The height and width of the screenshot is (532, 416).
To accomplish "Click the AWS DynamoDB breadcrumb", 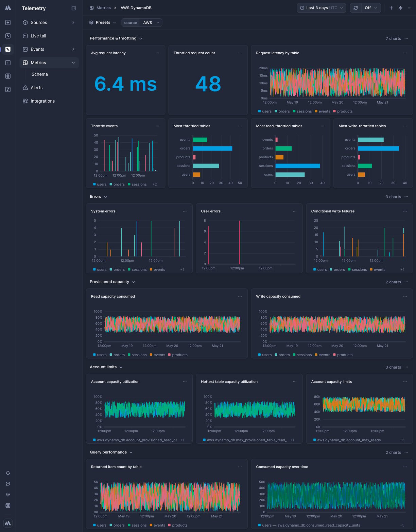I will [x=136, y=8].
